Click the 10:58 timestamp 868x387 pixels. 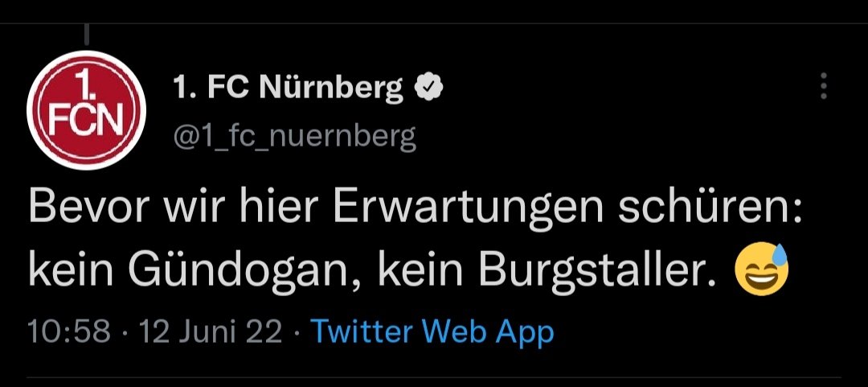click(70, 331)
